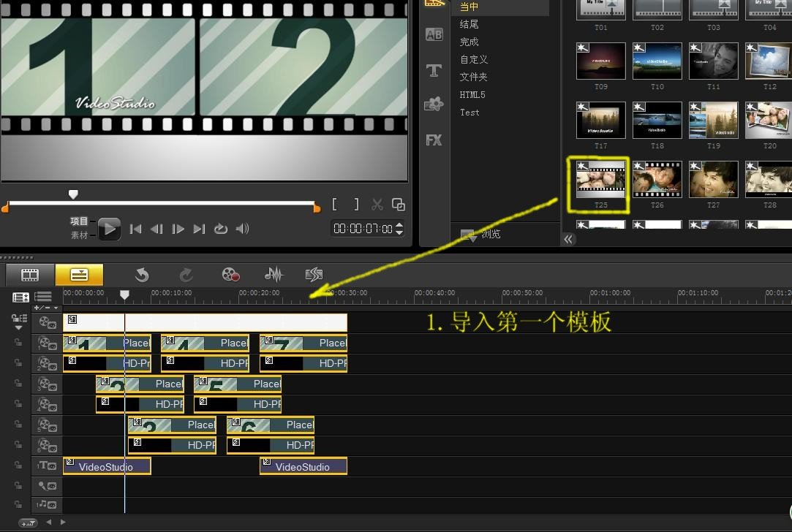The height and width of the screenshot is (532, 792).
Task: Select the T25 template thumbnail
Action: click(600, 180)
